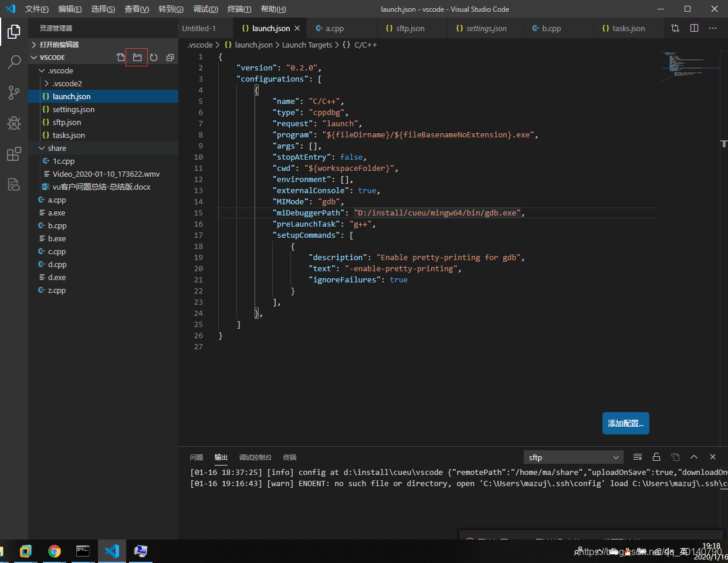Open the Terminal menu
The width and height of the screenshot is (728, 563).
pyautogui.click(x=239, y=9)
